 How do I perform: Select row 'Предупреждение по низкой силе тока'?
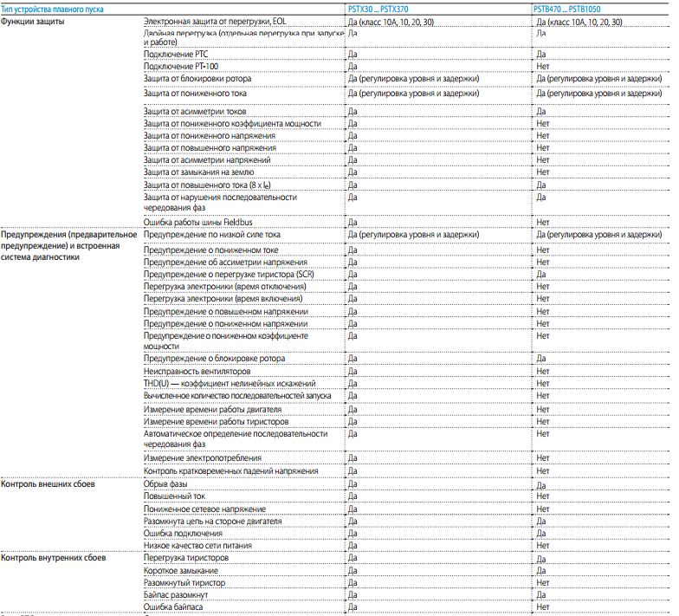click(211, 234)
